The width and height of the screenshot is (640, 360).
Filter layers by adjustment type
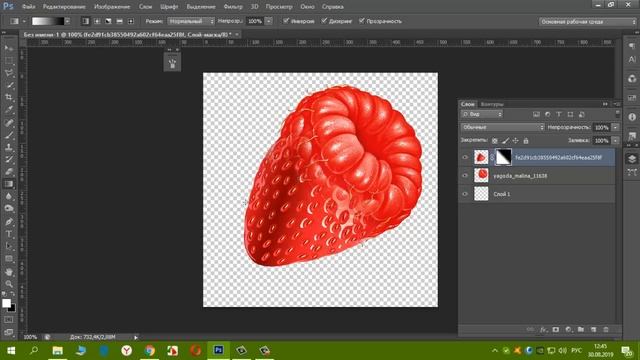click(548, 114)
